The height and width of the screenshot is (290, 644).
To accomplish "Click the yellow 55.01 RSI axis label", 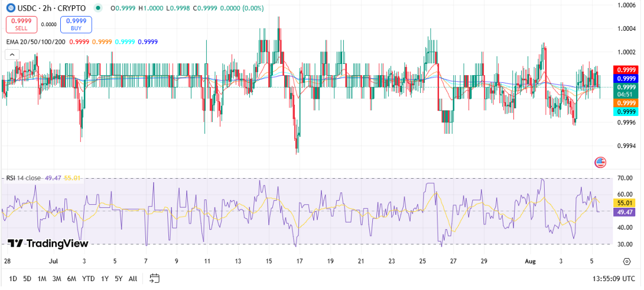I will 625,202.
